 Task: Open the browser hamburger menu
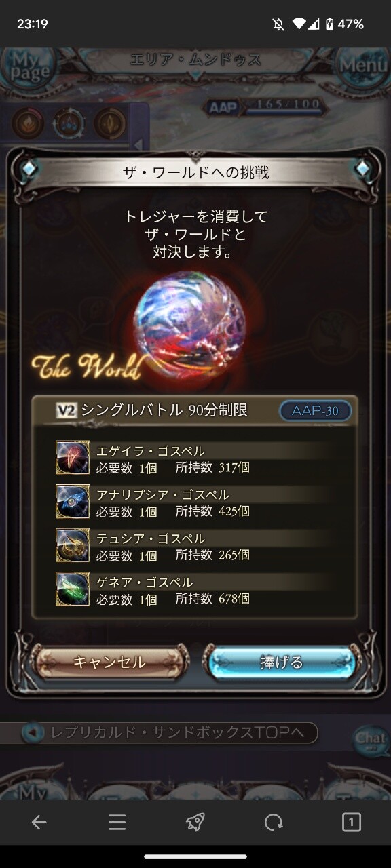click(x=117, y=823)
